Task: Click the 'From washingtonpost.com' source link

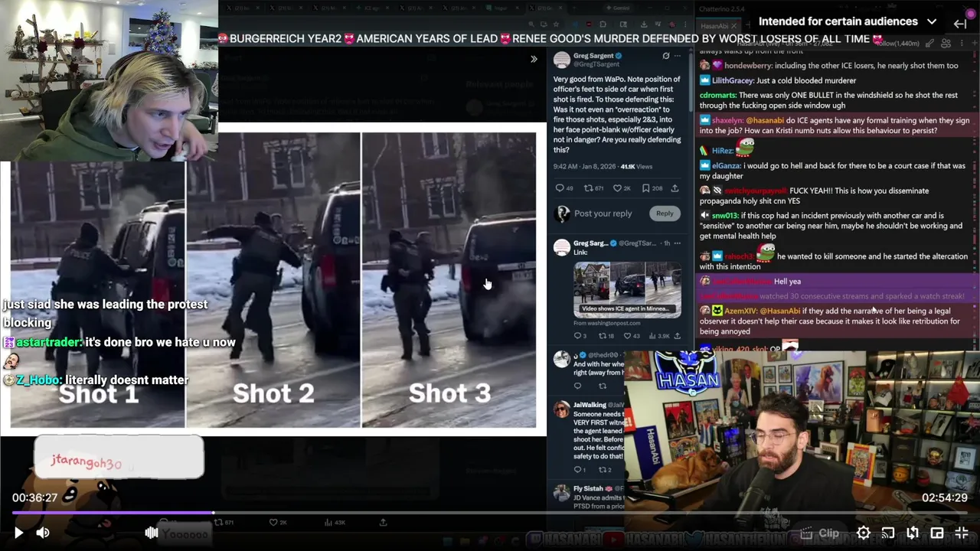Action: click(606, 323)
